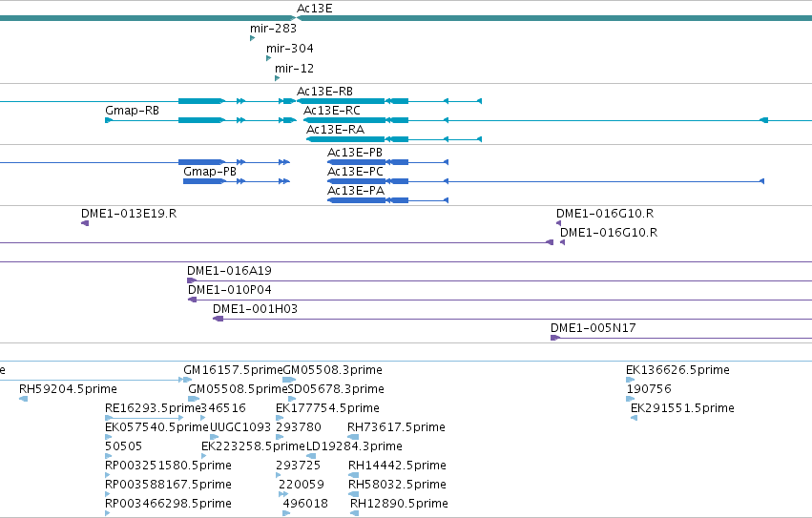Click the DME1-010P04 purple start arrow

(192, 300)
